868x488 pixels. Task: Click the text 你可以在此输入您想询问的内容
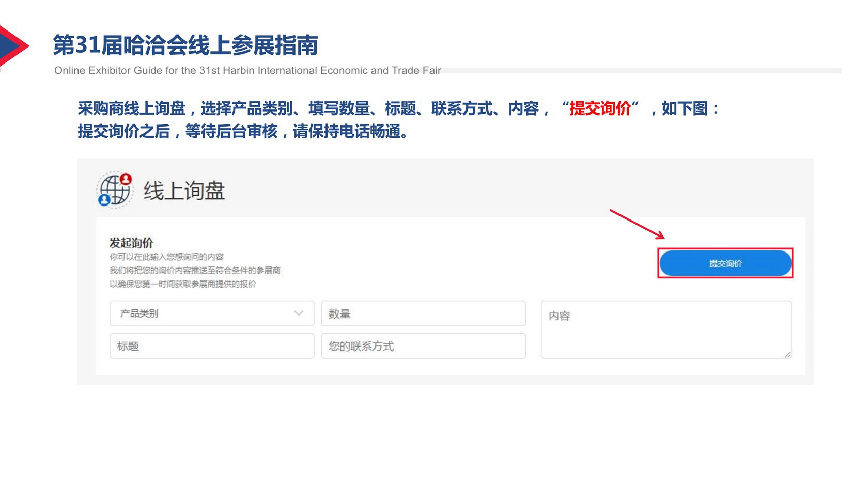[166, 257]
